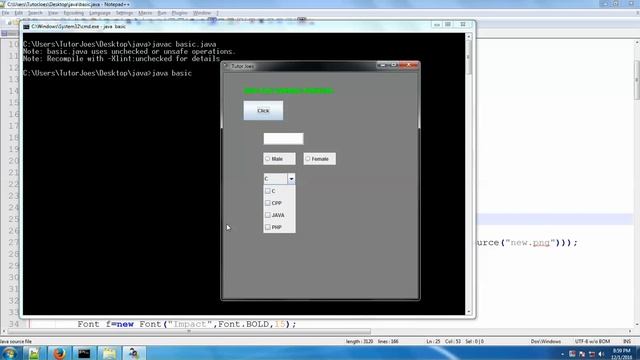Open volume speaker icon in tray
The image size is (640, 360).
[x=601, y=354]
